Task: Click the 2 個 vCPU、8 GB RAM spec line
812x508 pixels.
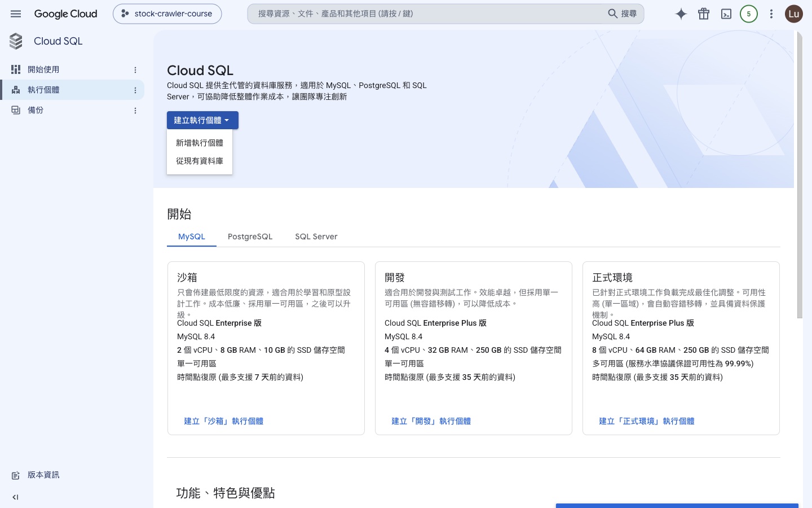Action: point(261,350)
